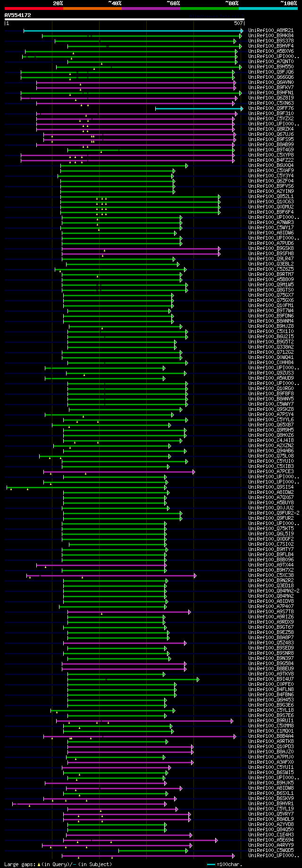Select the UniRef100_Q5VRY7 label
This screenshot has width=302, height=868.
click(x=271, y=814)
